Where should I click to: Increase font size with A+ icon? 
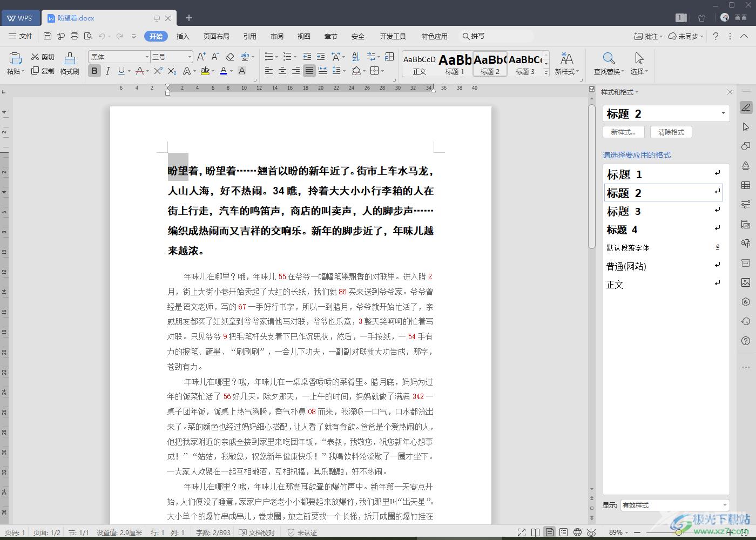201,57
